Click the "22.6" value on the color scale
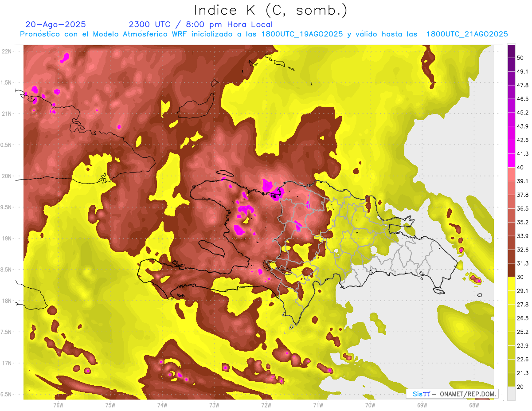Image resolution: width=532 pixels, height=411 pixels. click(x=522, y=360)
